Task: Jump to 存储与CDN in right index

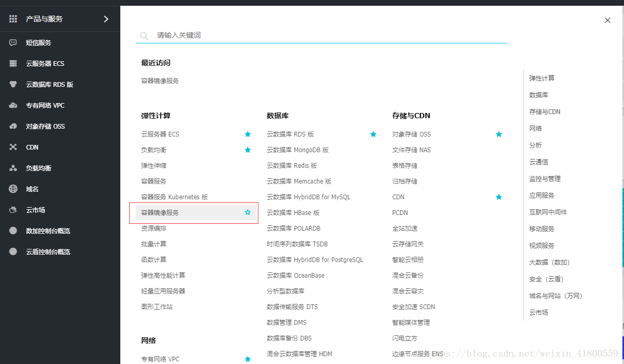Action: pyautogui.click(x=545, y=112)
